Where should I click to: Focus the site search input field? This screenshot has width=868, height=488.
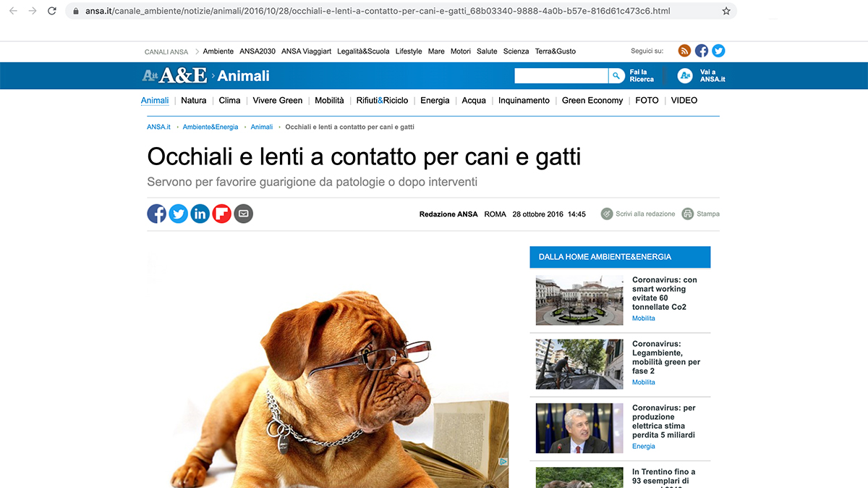pos(561,75)
